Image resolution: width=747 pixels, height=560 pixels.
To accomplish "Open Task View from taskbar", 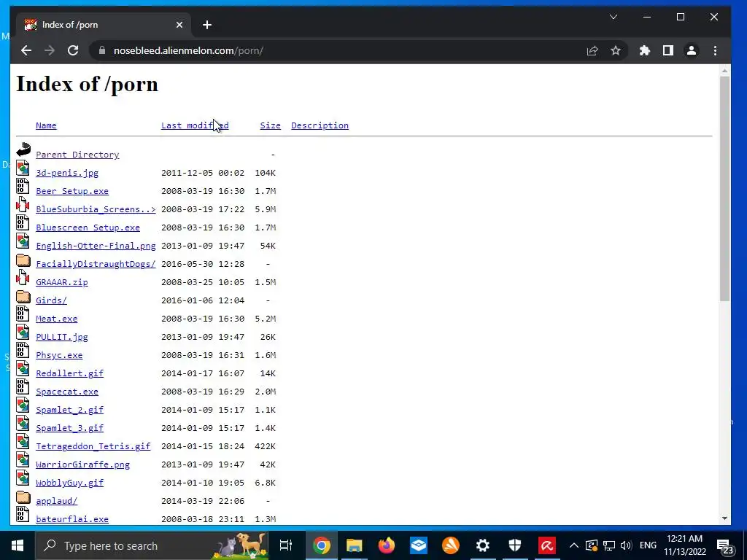I will tap(286, 545).
